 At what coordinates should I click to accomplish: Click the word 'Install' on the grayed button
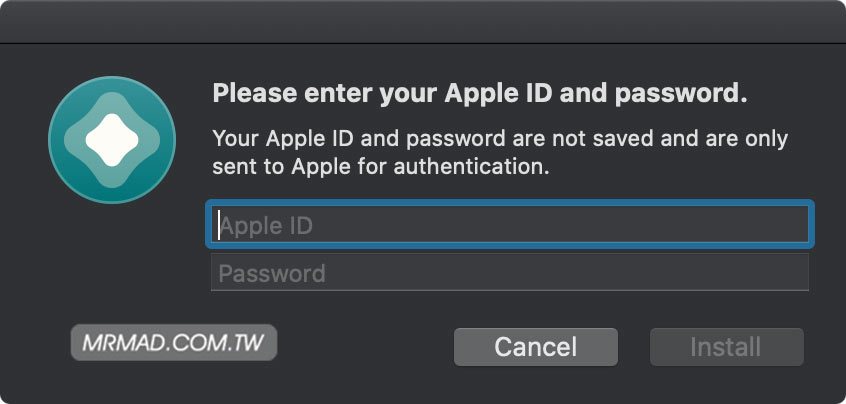(726, 347)
